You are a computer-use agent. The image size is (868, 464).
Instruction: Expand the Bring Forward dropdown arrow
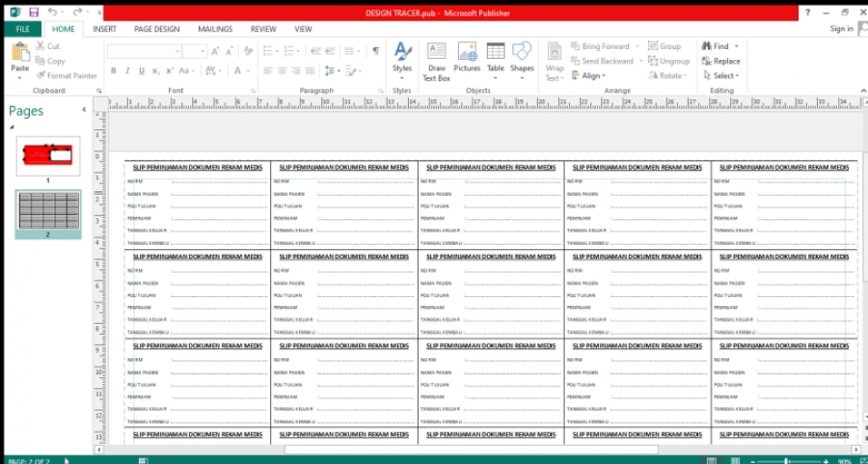click(637, 46)
